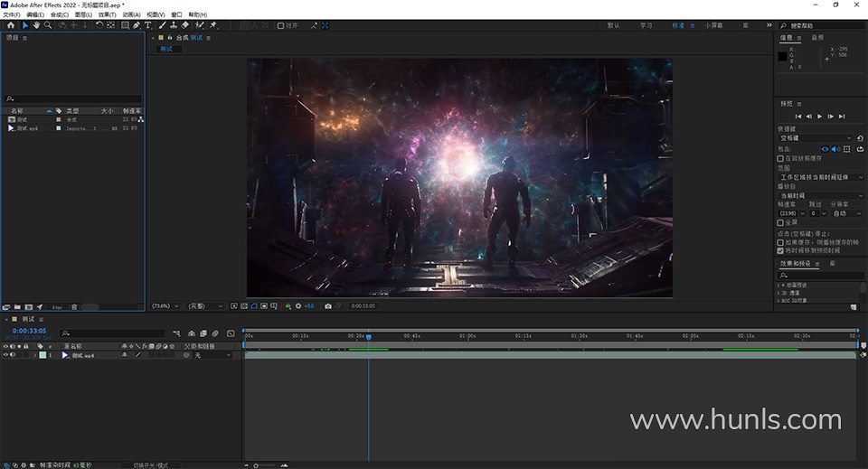Click the frame blending icon in timeline

click(x=203, y=333)
